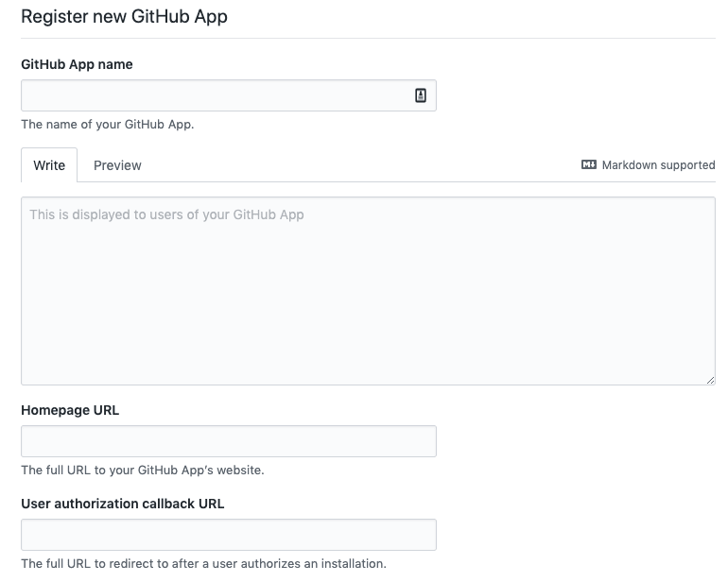Image resolution: width=728 pixels, height=582 pixels.
Task: Click the Markdown M↓ icon
Action: (589, 164)
